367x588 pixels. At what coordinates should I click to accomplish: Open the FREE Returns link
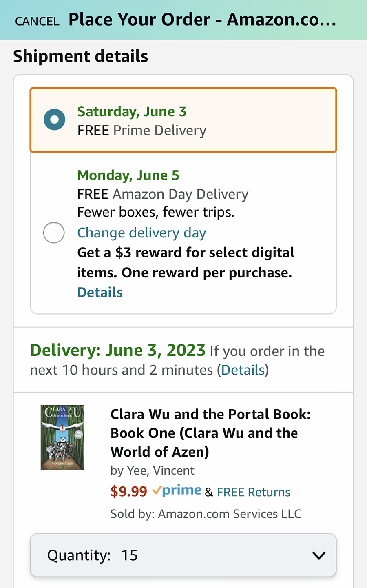(x=253, y=492)
